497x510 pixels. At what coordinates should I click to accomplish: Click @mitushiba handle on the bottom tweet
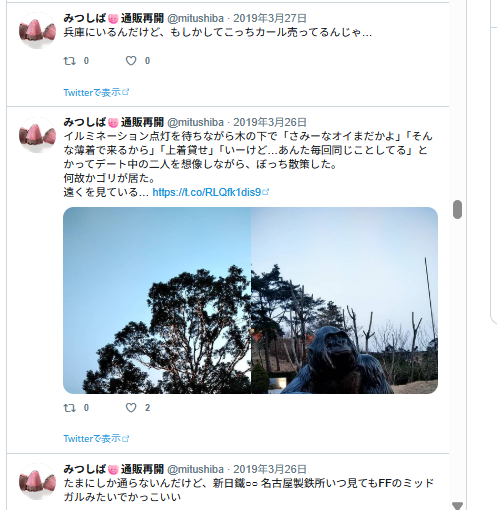point(195,469)
